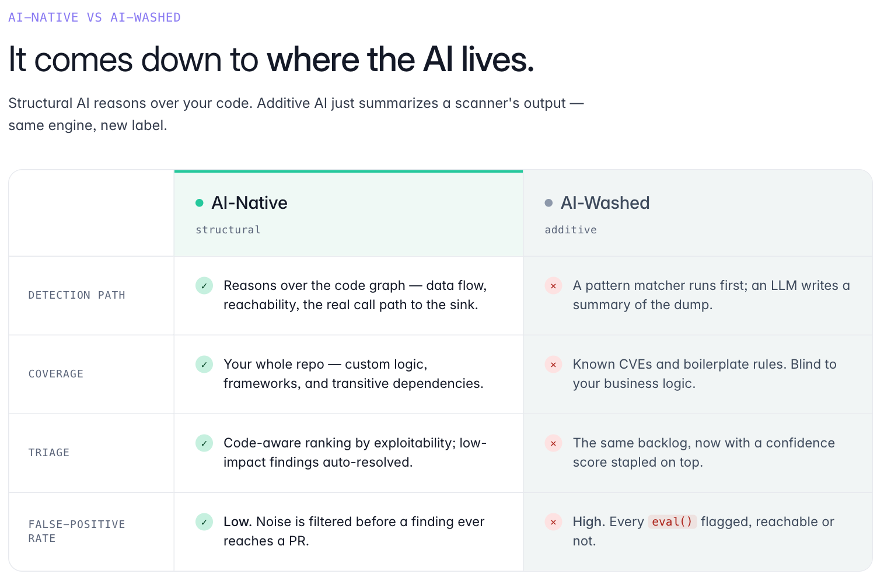Click the red X in False-Positive Rate row
The height and width of the screenshot is (588, 884).
[553, 522]
